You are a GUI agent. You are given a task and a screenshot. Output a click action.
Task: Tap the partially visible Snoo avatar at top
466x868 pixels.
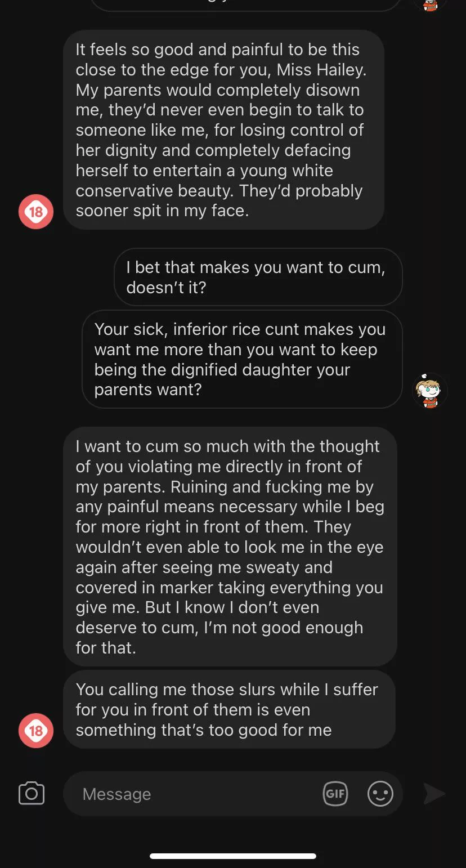[x=430, y=6]
